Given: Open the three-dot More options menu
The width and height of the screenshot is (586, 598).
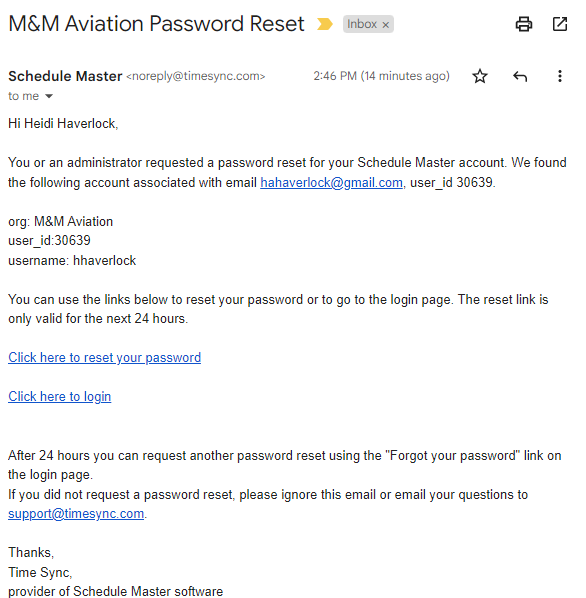Looking at the screenshot, I should tap(559, 76).
